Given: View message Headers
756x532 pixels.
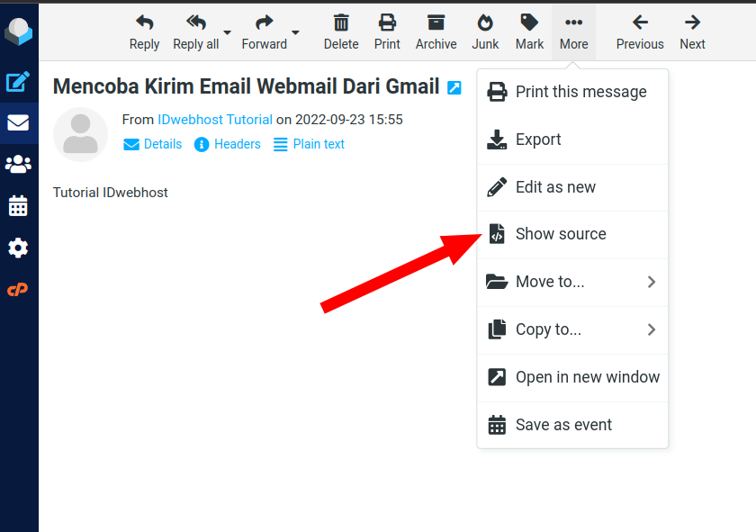Looking at the screenshot, I should point(227,144).
